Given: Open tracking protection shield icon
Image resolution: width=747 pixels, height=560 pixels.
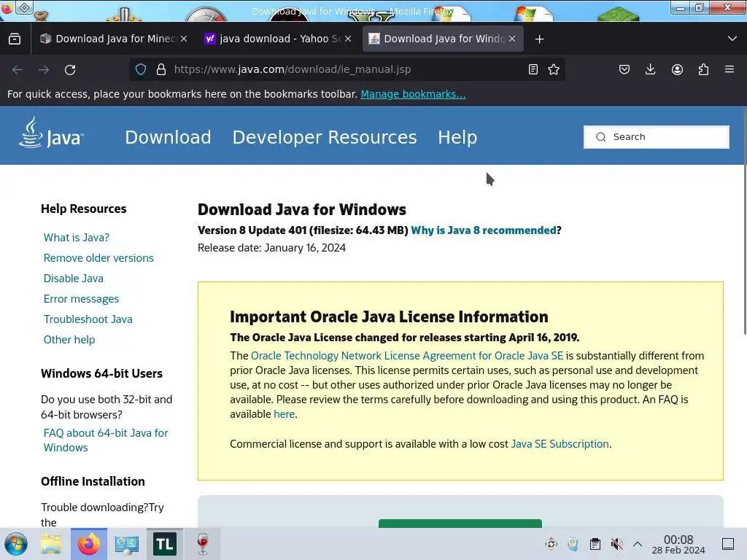Looking at the screenshot, I should [141, 69].
